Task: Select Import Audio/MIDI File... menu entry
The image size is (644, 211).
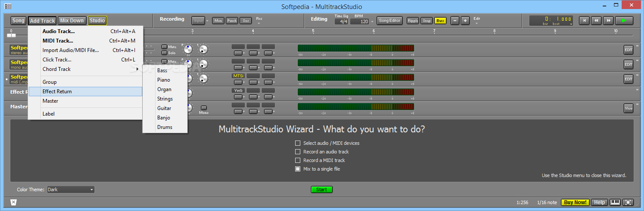Action: (x=85, y=50)
